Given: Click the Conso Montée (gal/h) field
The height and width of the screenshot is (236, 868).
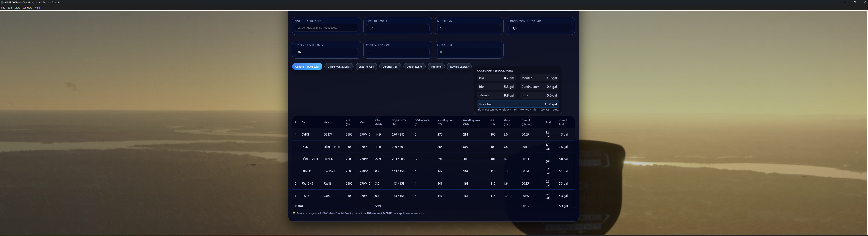Looking at the screenshot, I should 540,28.
